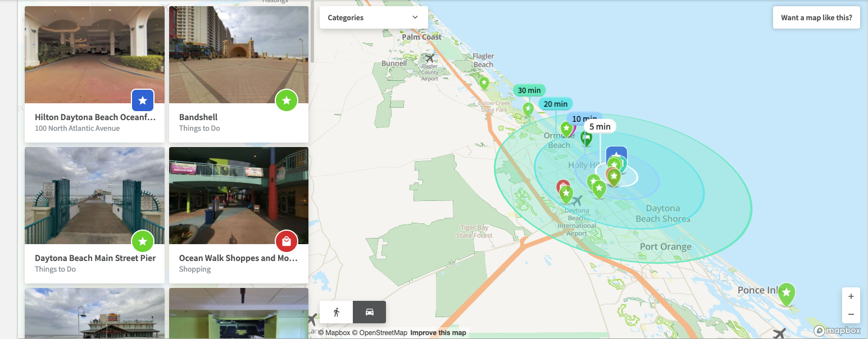
Task: Click the blue star badge on Hilton card
Action: point(143,100)
